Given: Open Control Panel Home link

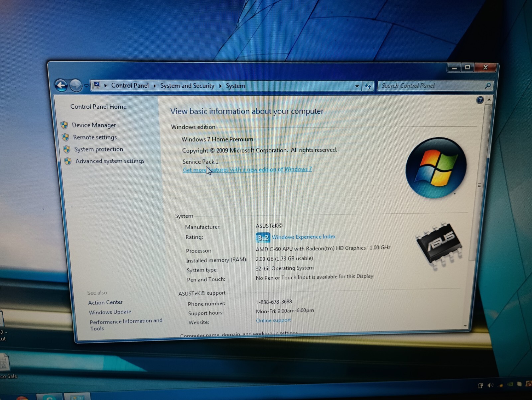Looking at the screenshot, I should coord(98,107).
